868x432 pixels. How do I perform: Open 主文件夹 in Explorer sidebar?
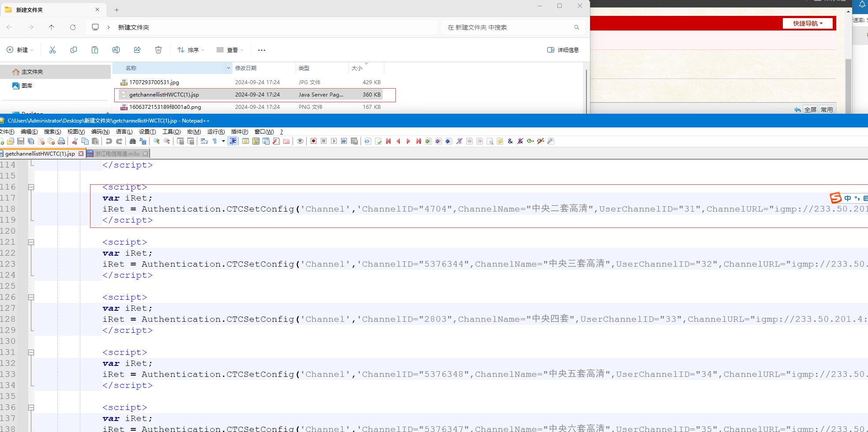[55, 71]
